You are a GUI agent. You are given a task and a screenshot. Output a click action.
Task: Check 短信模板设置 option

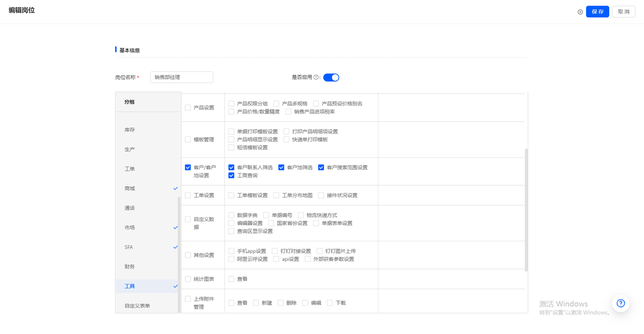[231, 148]
